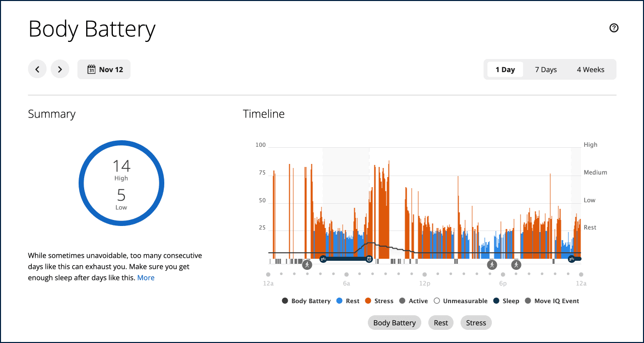Viewport: 644px width, 343px height.
Task: Toggle Unmeasurable series in legend
Action: pos(461,301)
